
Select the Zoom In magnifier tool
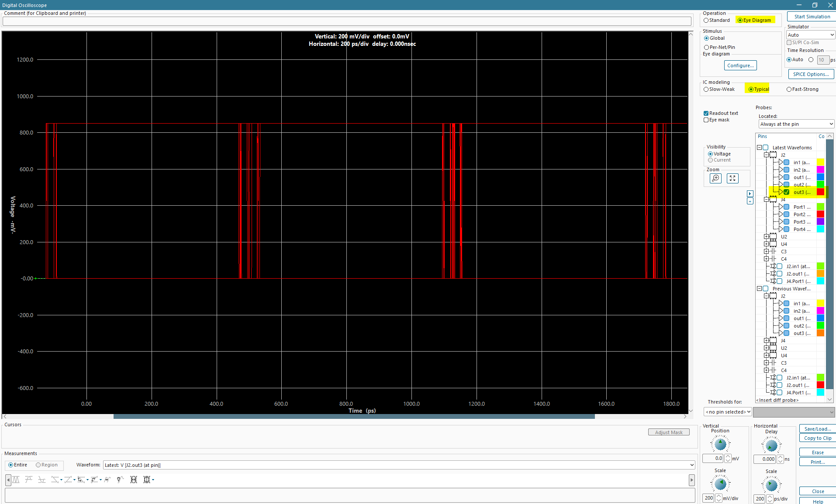point(715,178)
